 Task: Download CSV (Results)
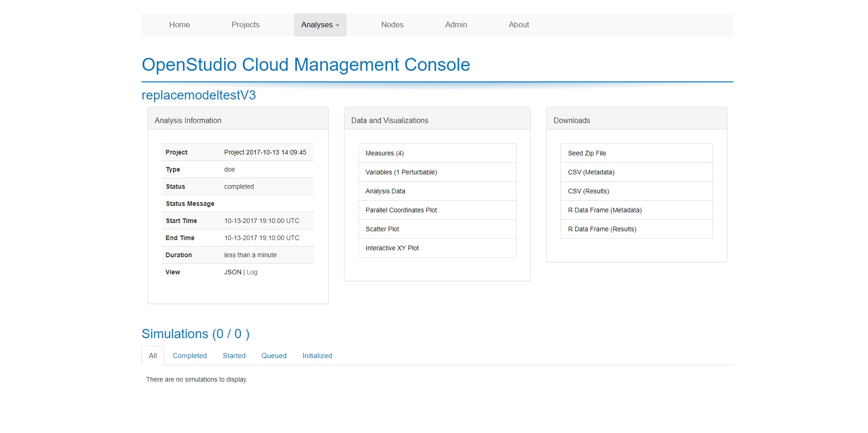pos(637,191)
